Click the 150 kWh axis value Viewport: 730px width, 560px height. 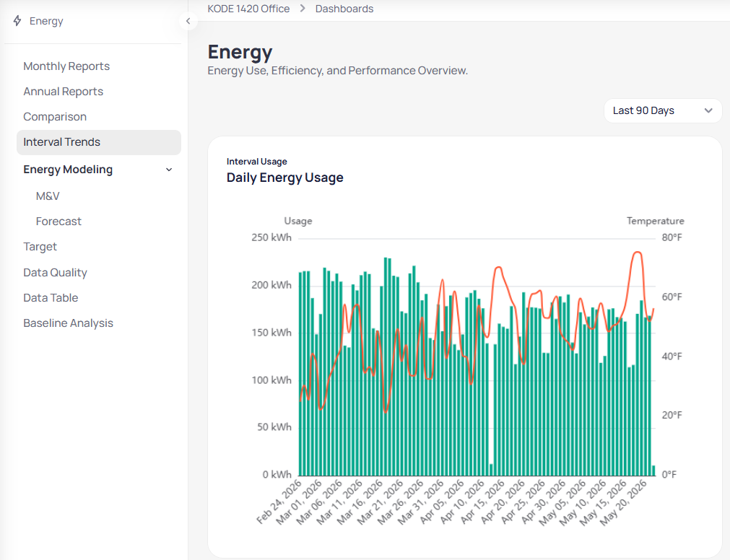(271, 333)
